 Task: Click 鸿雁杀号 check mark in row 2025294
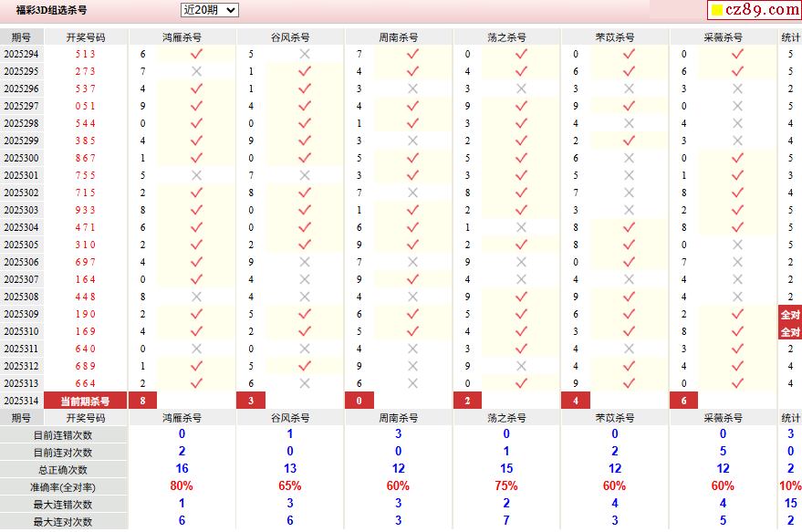(x=196, y=54)
